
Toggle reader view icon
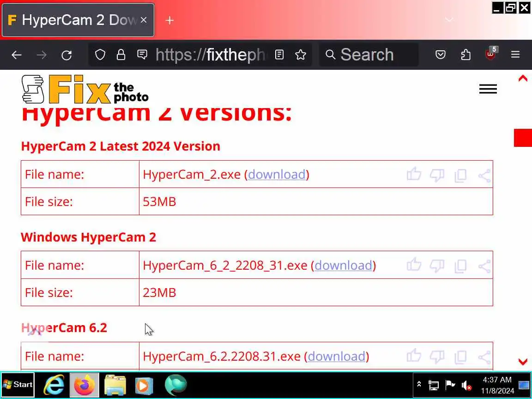coord(279,54)
